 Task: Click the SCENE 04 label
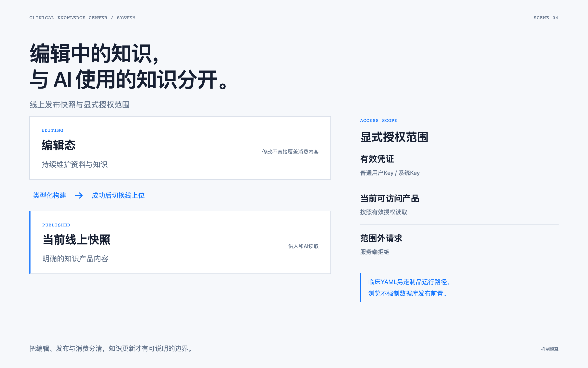tap(546, 18)
